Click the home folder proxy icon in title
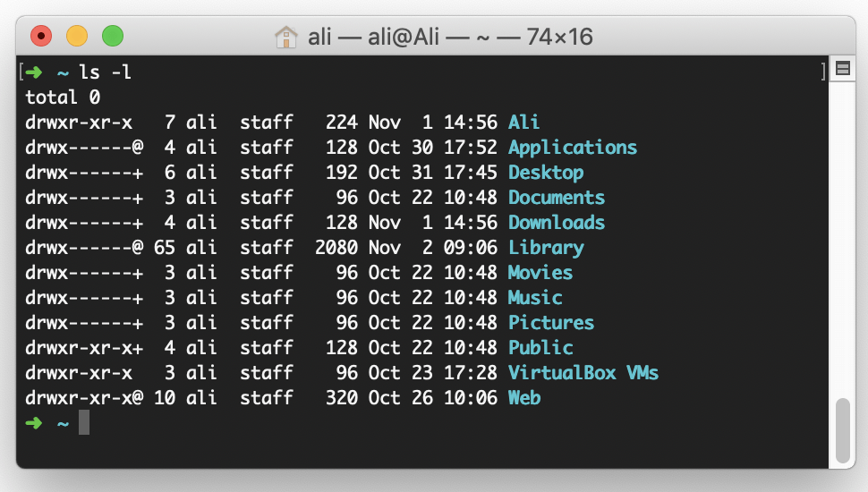Screen dimensions: 868x492 pyautogui.click(x=286, y=37)
